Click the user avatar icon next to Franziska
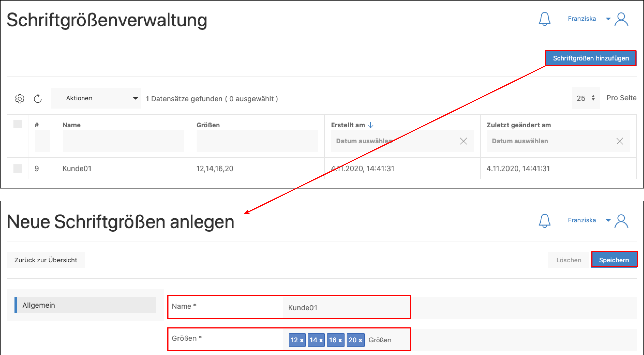This screenshot has height=355, width=644. click(x=622, y=19)
